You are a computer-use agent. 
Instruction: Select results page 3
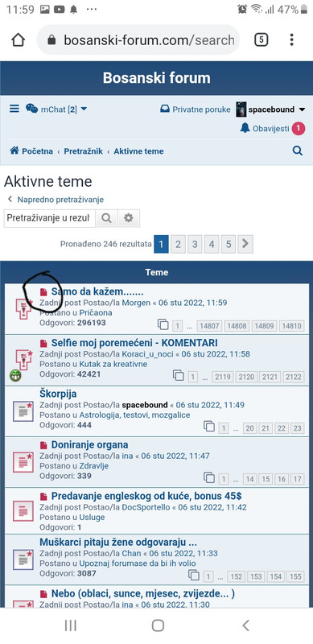tap(195, 245)
